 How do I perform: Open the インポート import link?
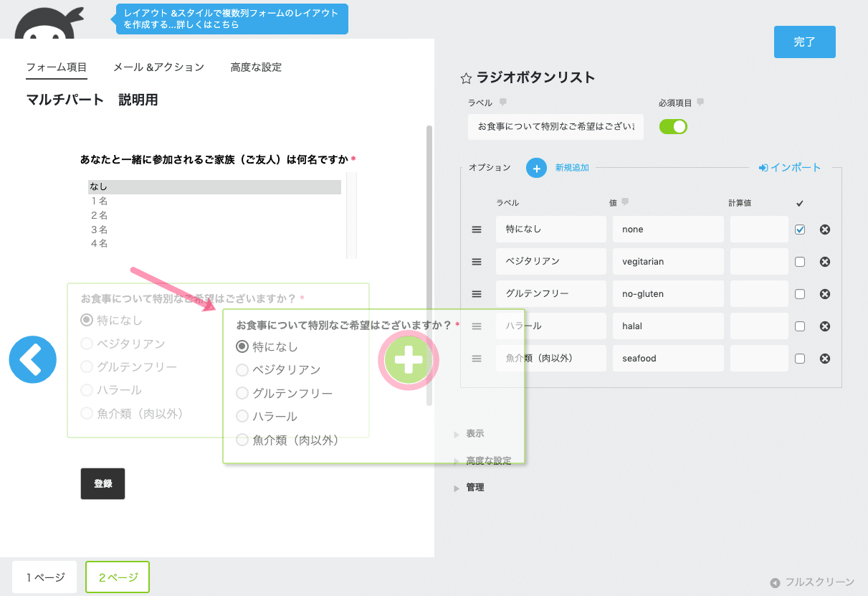(790, 168)
